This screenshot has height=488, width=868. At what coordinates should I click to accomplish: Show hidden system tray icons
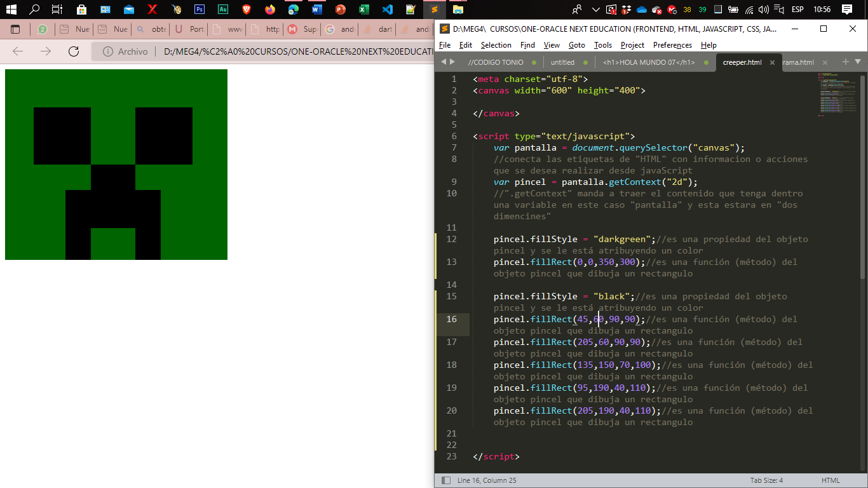pyautogui.click(x=595, y=10)
